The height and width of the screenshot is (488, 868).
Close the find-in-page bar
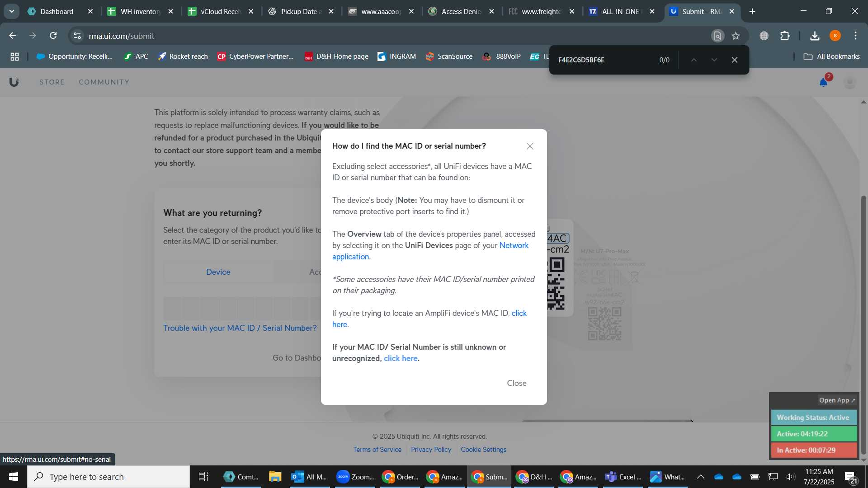pos(735,60)
